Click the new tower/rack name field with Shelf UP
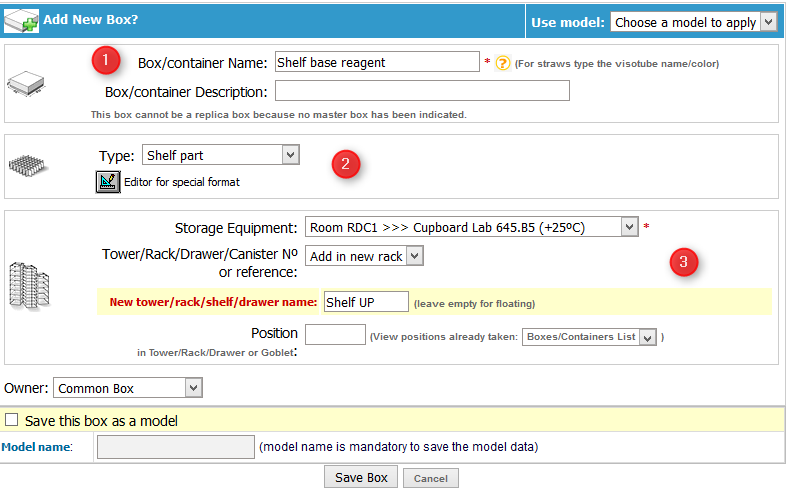 pyautogui.click(x=366, y=302)
